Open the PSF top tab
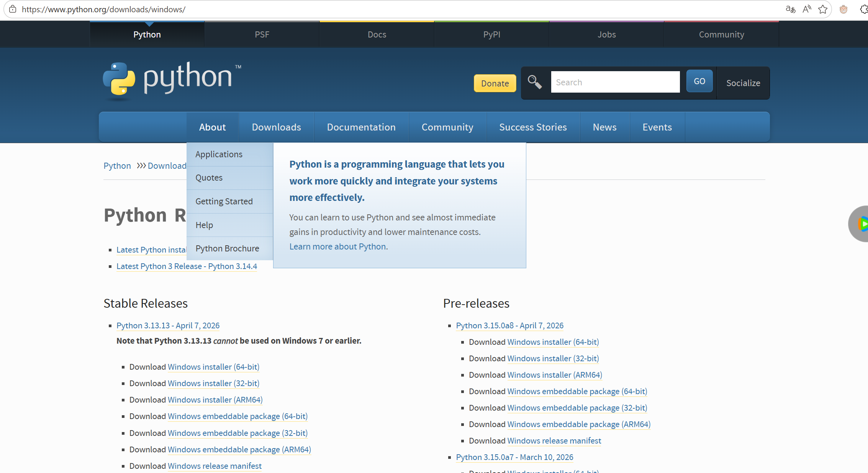The height and width of the screenshot is (473, 868). 262,34
